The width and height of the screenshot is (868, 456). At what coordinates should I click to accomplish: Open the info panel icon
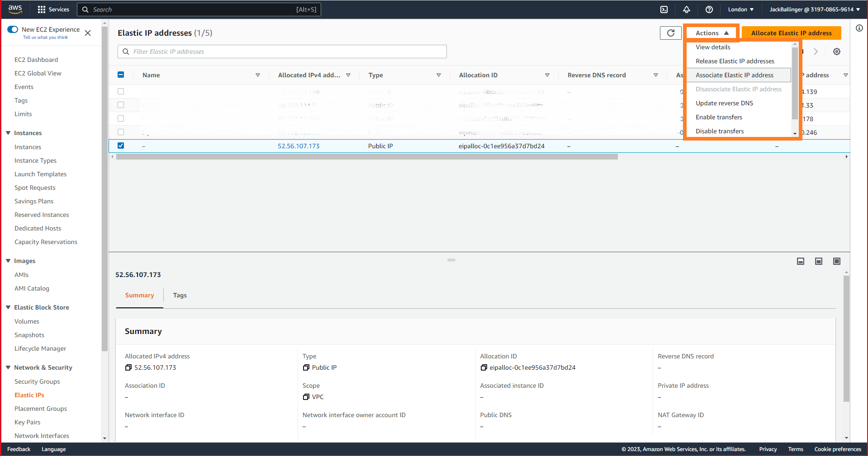pyautogui.click(x=859, y=28)
